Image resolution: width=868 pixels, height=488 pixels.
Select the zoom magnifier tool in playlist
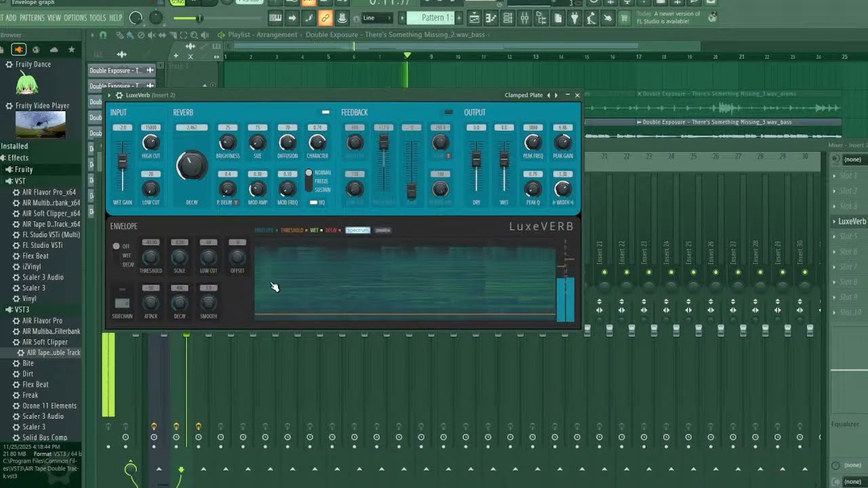tap(194, 35)
